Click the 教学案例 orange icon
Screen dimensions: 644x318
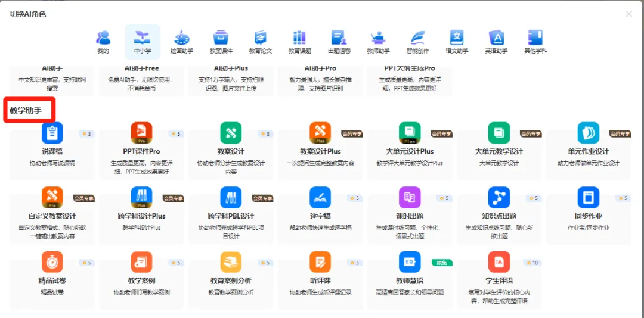(x=142, y=262)
